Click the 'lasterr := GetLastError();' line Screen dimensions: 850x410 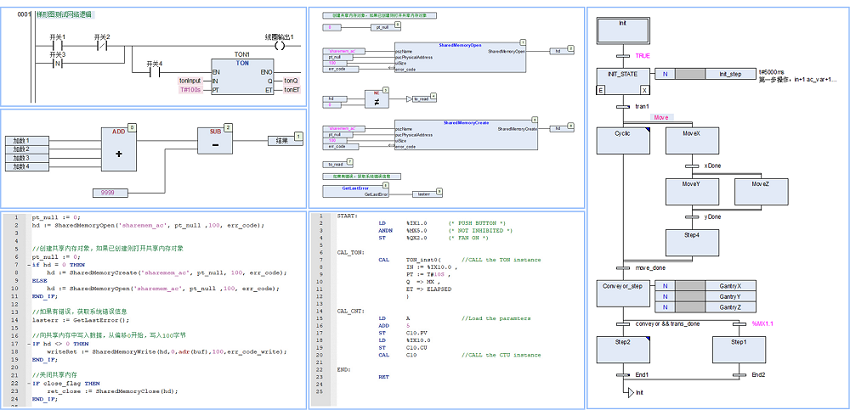click(81, 319)
